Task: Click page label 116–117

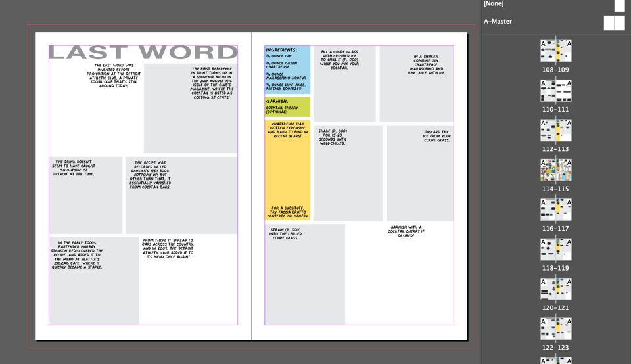Action: pyautogui.click(x=555, y=229)
